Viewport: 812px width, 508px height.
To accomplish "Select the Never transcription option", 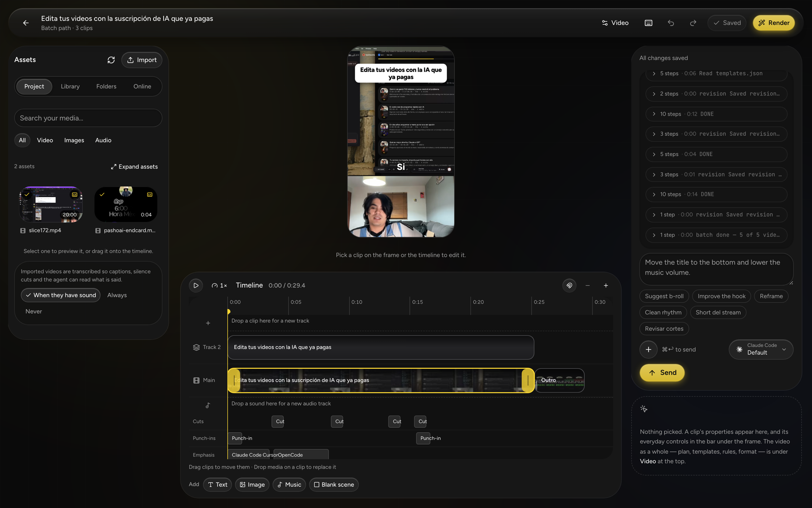I will point(33,311).
